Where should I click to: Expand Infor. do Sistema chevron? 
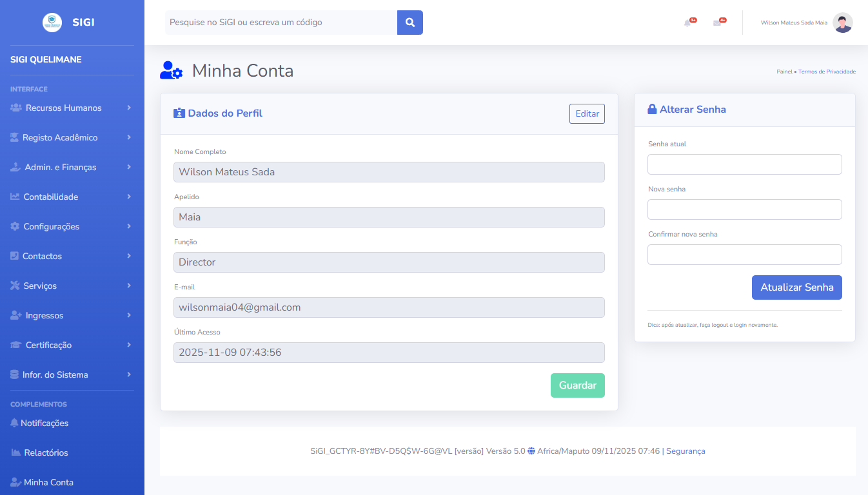pyautogui.click(x=129, y=374)
